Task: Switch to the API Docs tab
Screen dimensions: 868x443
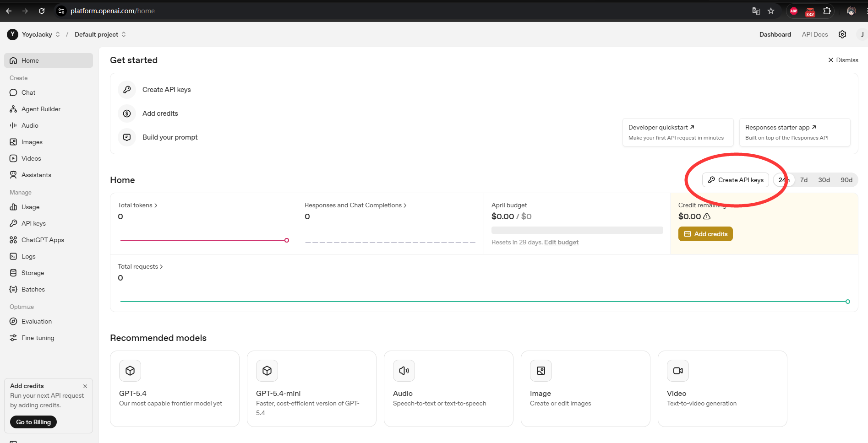Action: click(815, 34)
